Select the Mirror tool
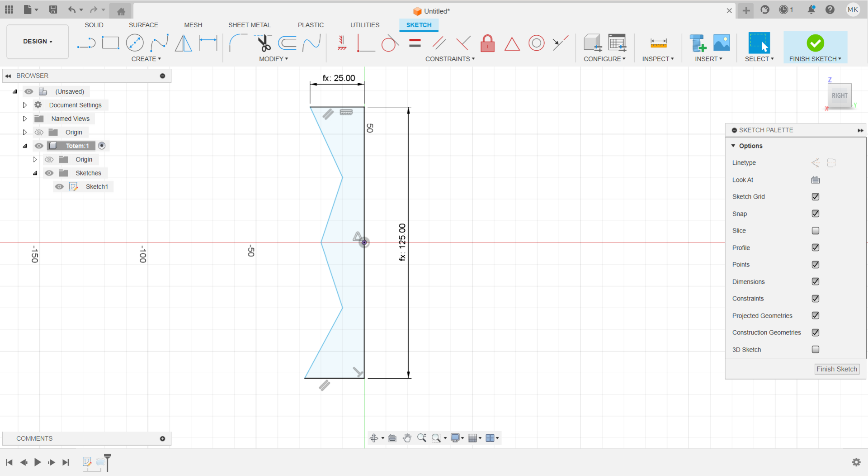Screen dimensions: 868x476 (x=183, y=43)
